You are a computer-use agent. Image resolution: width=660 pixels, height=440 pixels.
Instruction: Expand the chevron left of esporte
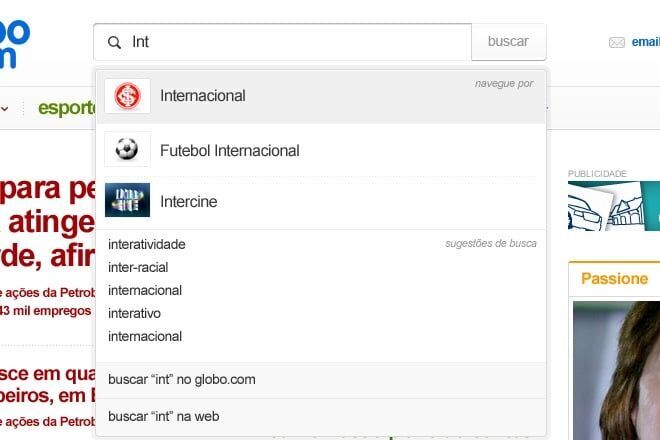(x=5, y=109)
